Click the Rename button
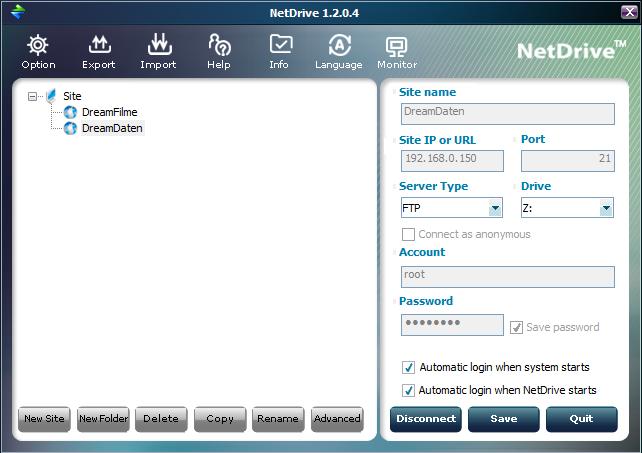The width and height of the screenshot is (642, 453). pos(278,419)
